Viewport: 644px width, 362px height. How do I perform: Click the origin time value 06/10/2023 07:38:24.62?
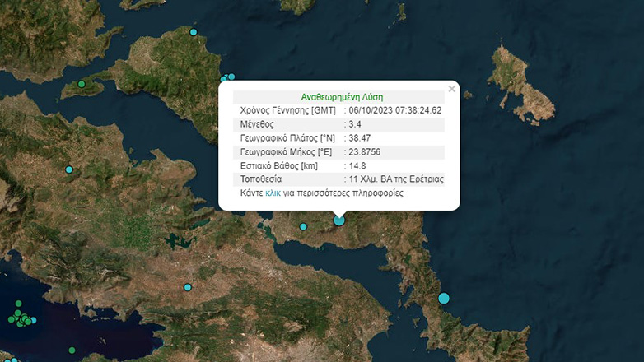[395, 110]
